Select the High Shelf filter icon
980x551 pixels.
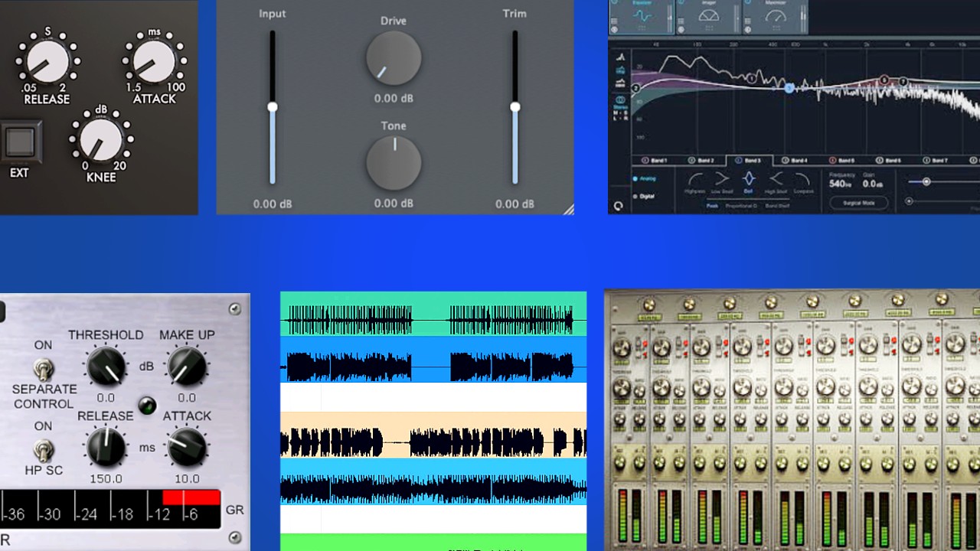point(775,178)
